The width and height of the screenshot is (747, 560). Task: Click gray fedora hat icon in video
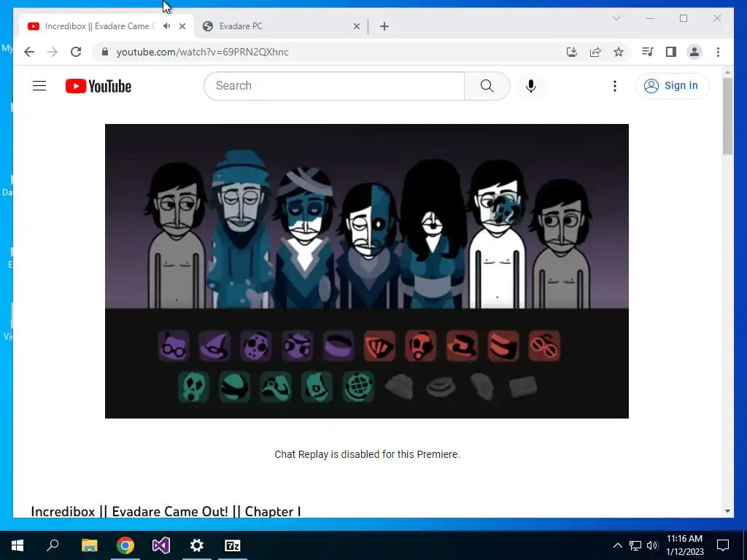point(441,386)
